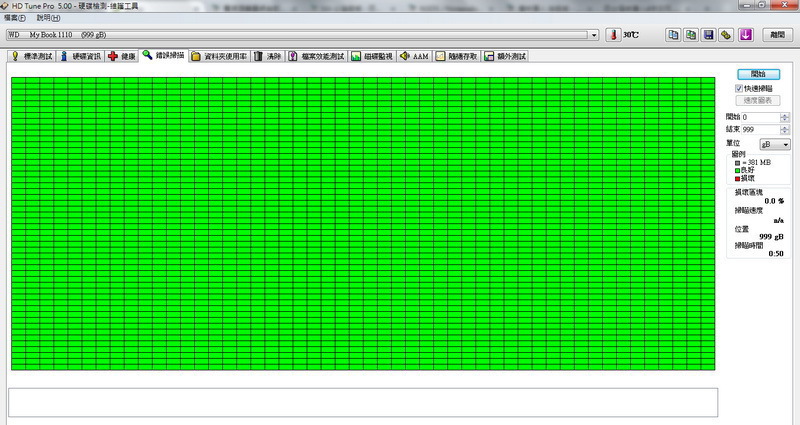This screenshot has width=800, height=425.
Task: Open the 磁碟監視 tab
Action: (x=372, y=56)
